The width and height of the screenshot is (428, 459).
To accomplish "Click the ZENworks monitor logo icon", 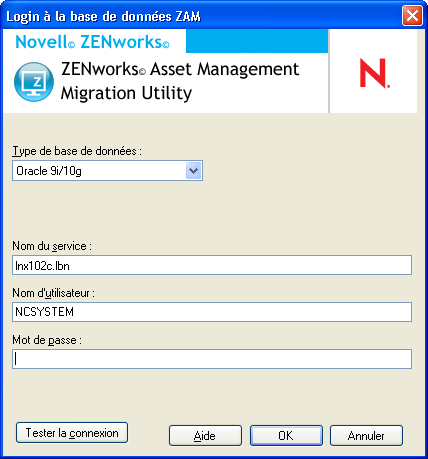I will [x=34, y=82].
